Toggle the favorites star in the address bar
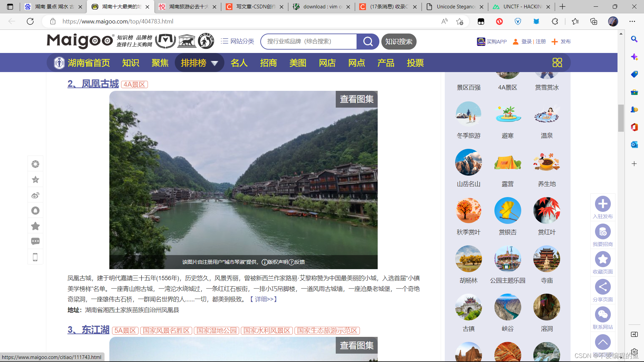The height and width of the screenshot is (362, 644). point(460,21)
